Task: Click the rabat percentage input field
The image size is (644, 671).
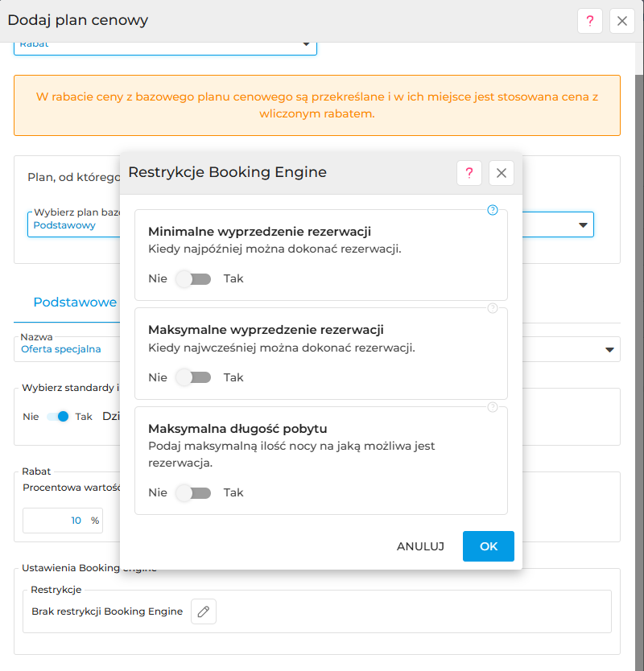Action: click(x=63, y=521)
